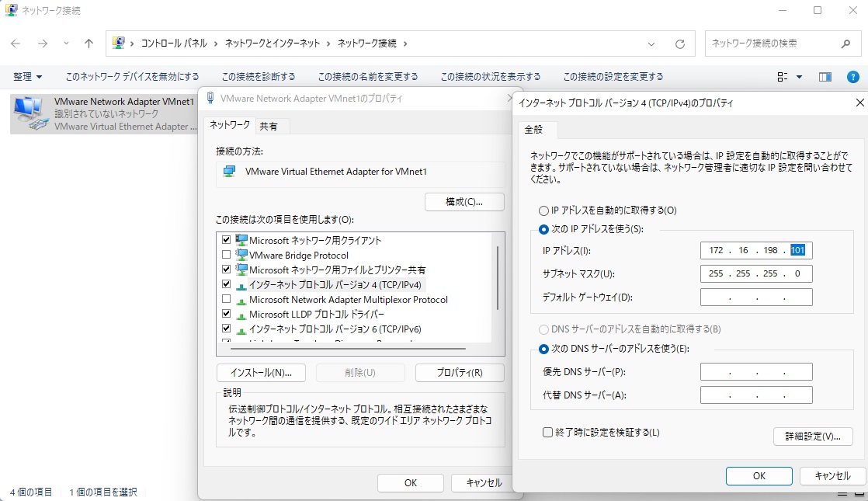This screenshot has width=868, height=501.
Task: Open the view options dropdown arrow
Action: [800, 77]
